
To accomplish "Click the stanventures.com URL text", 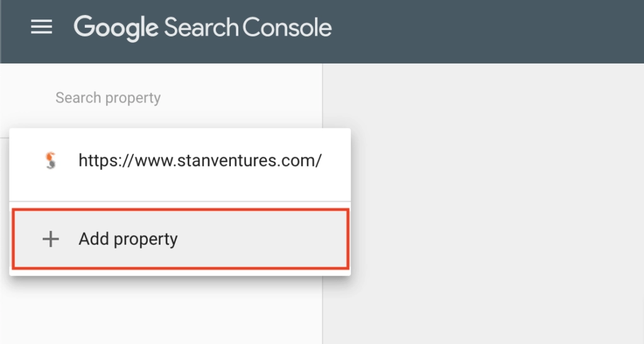I will 200,161.
